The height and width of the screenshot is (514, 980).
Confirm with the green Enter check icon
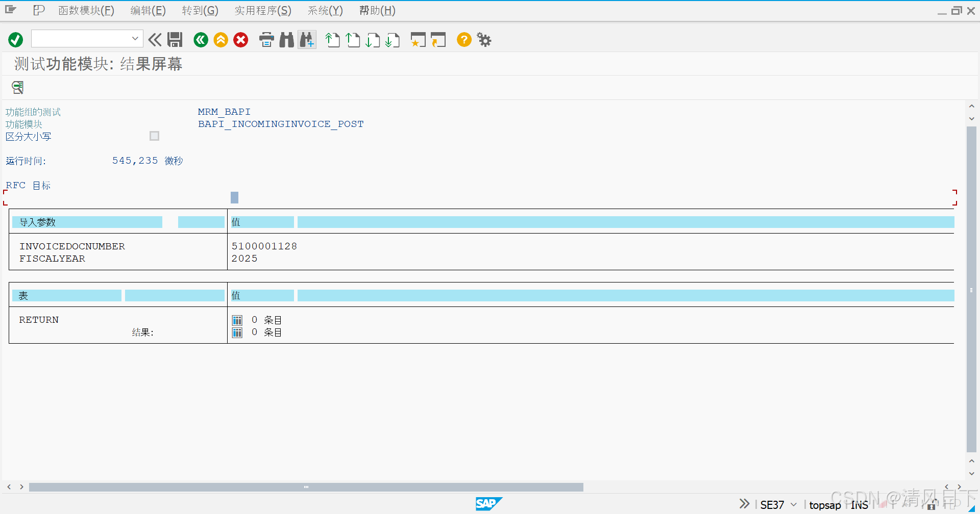tap(15, 39)
